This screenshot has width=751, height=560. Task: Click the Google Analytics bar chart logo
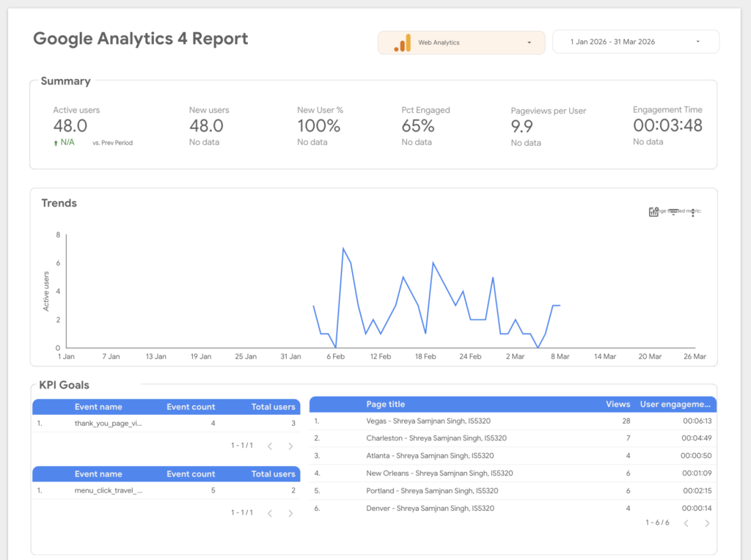402,43
